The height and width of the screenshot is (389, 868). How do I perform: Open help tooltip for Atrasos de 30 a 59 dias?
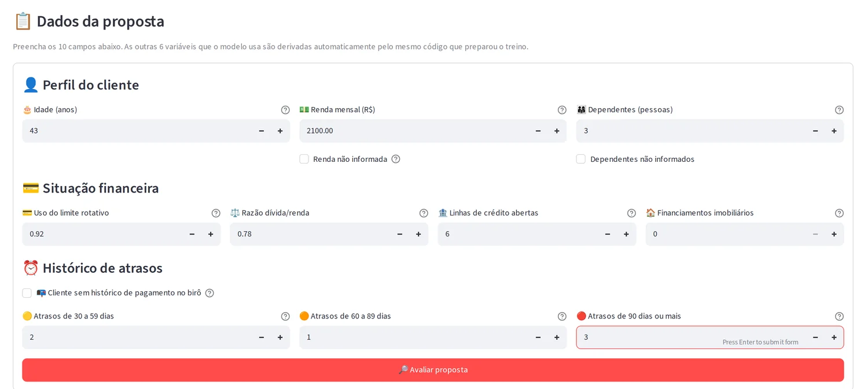pyautogui.click(x=285, y=316)
